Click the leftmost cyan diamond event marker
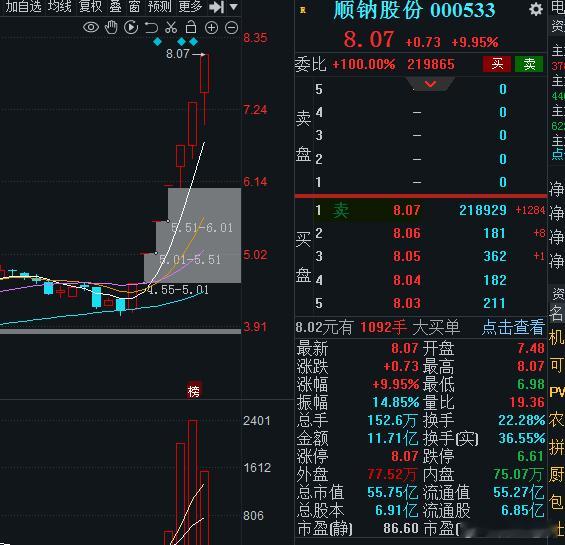Screen dimensions: 565x545 pos(157,42)
